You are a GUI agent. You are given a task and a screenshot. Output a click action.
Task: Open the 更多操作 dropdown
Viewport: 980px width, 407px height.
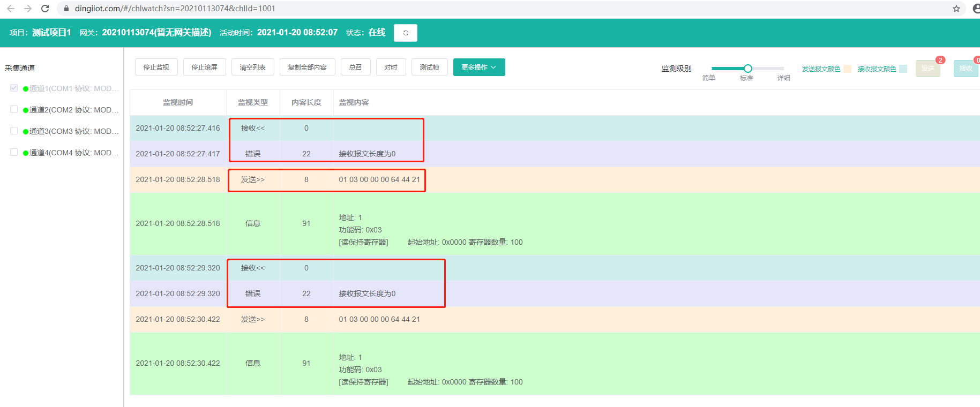478,67
